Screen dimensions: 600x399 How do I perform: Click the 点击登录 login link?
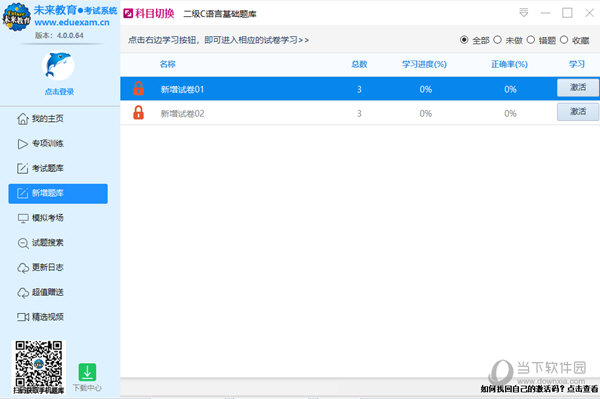click(59, 91)
